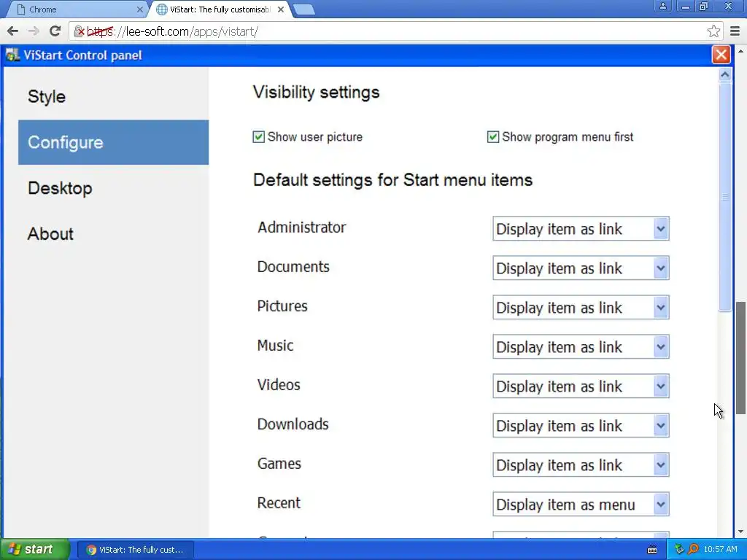Click the insecure HTTPS padlock icon
This screenshot has width=747, height=560.
click(79, 31)
